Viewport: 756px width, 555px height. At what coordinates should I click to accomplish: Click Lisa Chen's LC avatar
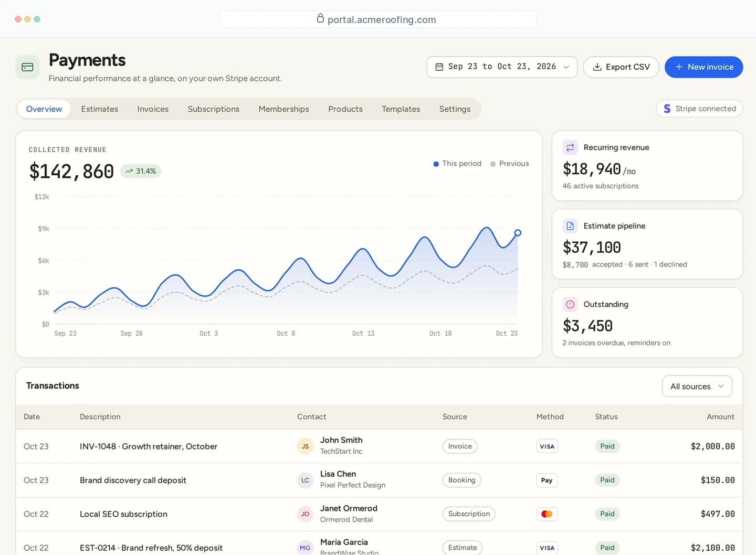point(305,481)
